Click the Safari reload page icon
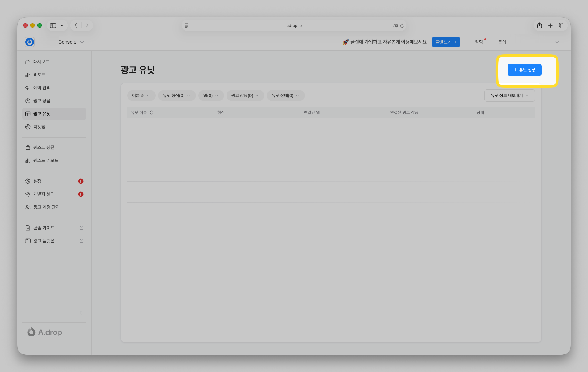This screenshot has height=372, width=588. click(402, 26)
